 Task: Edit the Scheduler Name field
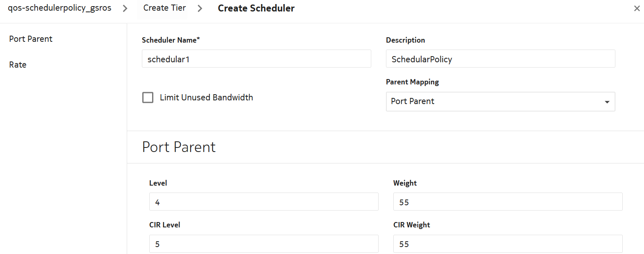256,59
